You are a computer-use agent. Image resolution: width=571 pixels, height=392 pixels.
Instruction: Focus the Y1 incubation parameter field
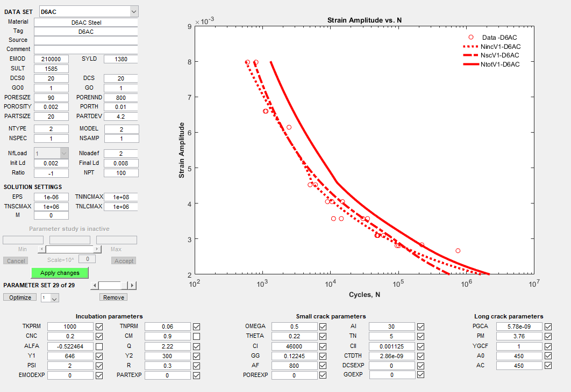point(70,356)
